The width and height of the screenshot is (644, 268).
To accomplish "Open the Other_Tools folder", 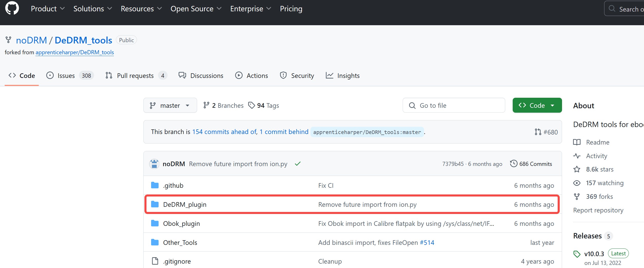I will pos(180,243).
